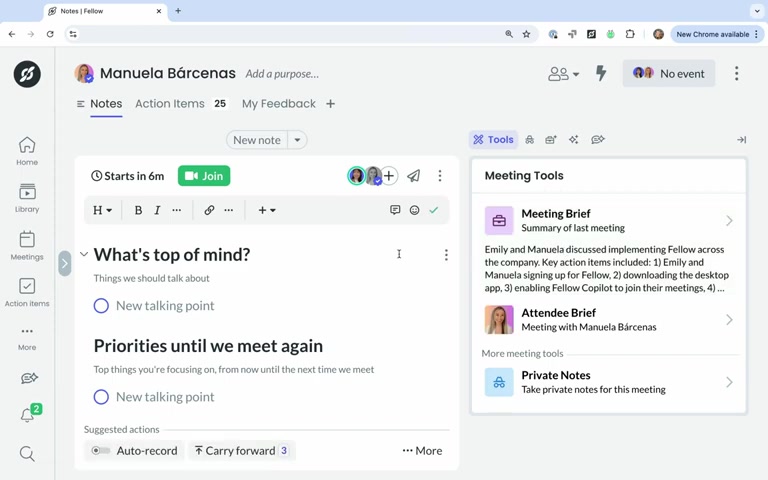Open Library in the sidebar
This screenshot has height=480, width=768.
coord(27,198)
